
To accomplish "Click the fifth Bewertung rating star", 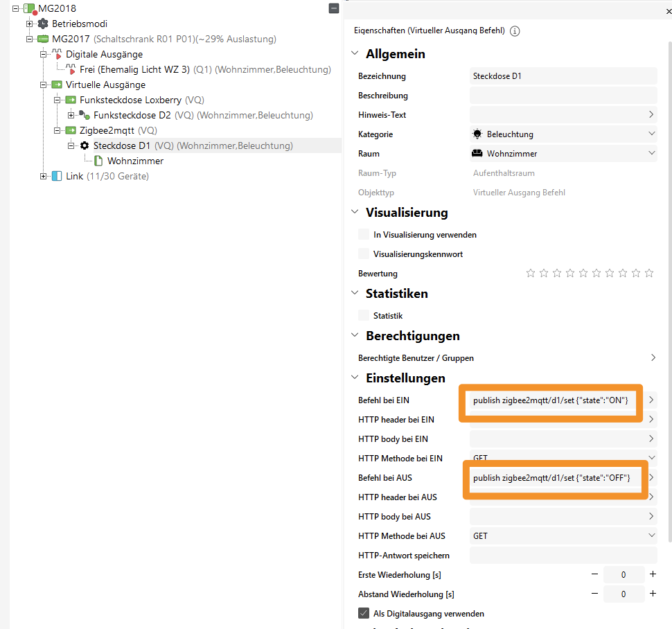I will [583, 274].
